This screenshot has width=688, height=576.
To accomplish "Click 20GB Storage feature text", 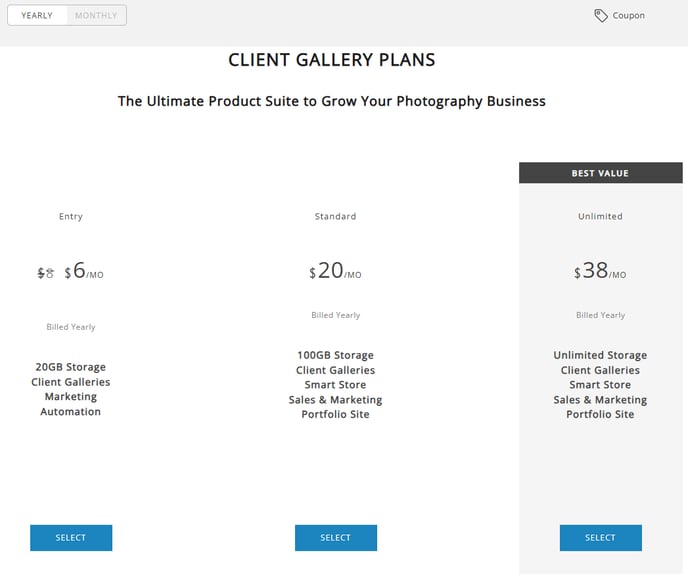I will [x=71, y=367].
